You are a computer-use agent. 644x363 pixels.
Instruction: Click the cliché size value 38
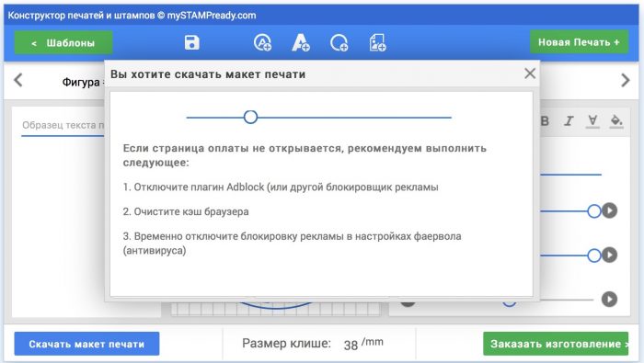coord(351,345)
